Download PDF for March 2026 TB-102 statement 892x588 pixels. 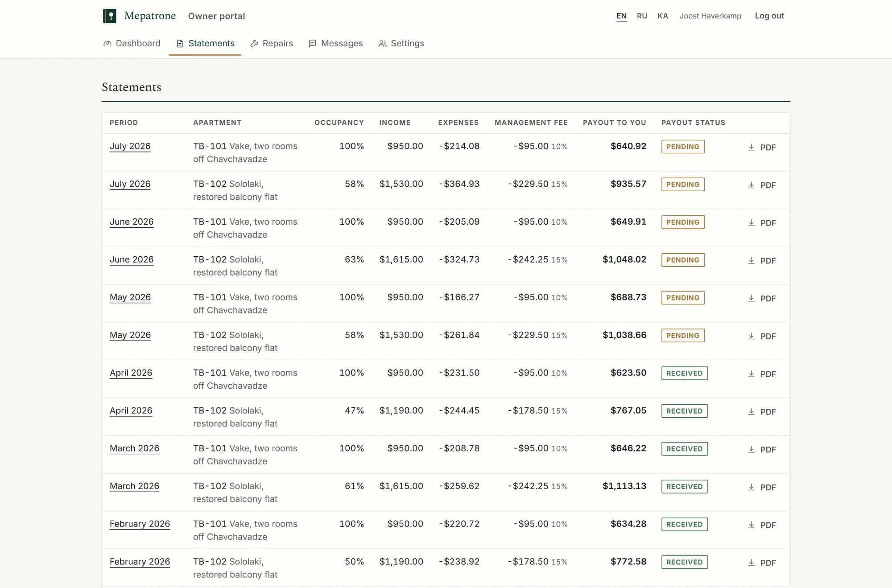(x=762, y=487)
